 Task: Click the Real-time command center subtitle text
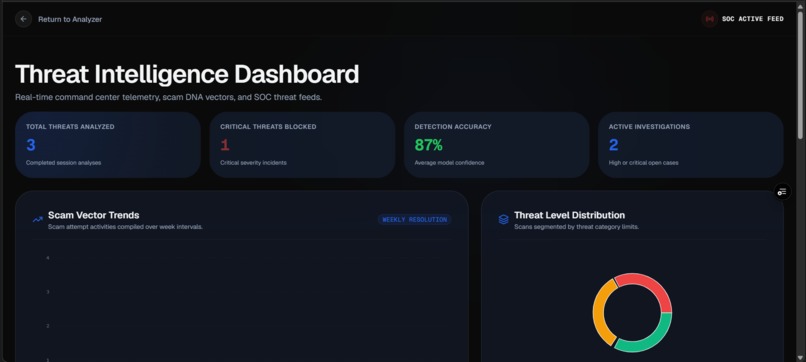tap(169, 97)
